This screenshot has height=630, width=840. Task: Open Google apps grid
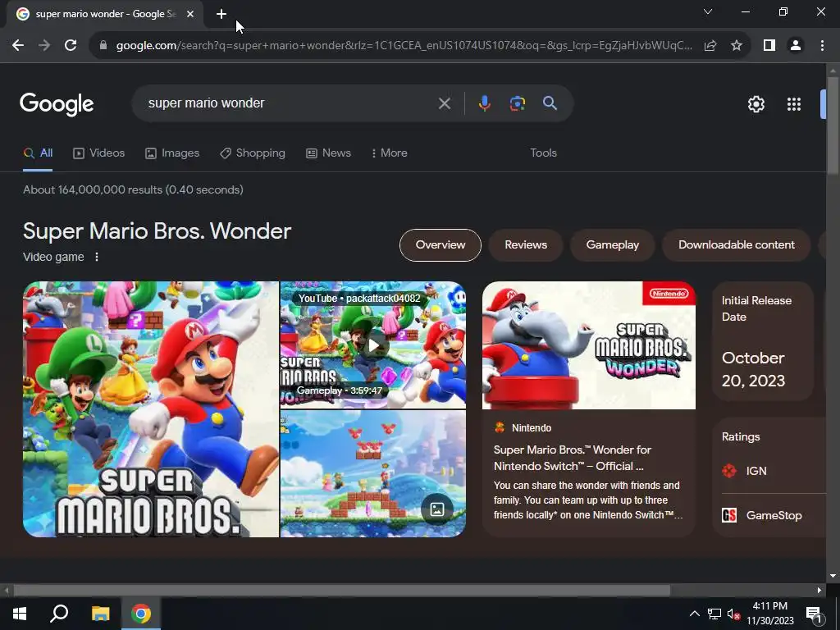(x=794, y=104)
